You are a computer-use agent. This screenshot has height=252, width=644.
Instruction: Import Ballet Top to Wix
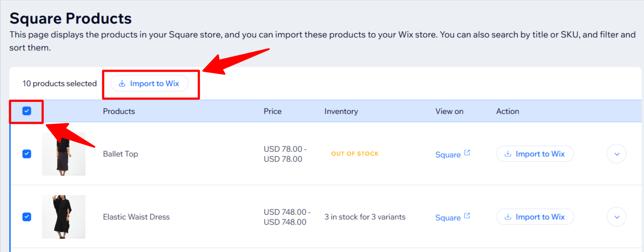pyautogui.click(x=535, y=154)
